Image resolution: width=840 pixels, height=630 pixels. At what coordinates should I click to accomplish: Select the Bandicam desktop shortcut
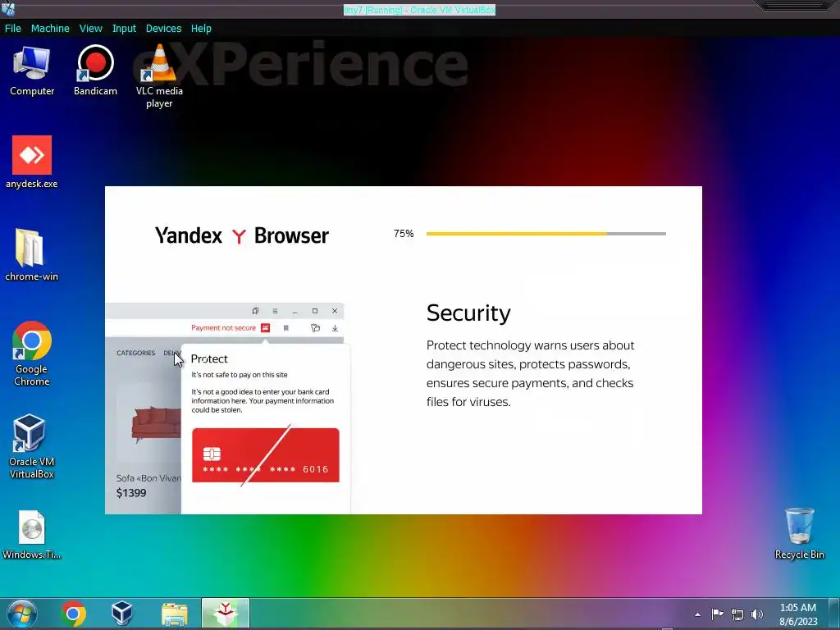click(x=95, y=71)
